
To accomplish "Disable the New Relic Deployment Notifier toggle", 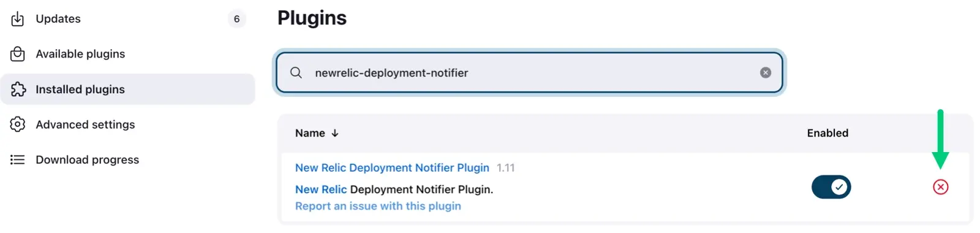I will click(831, 187).
